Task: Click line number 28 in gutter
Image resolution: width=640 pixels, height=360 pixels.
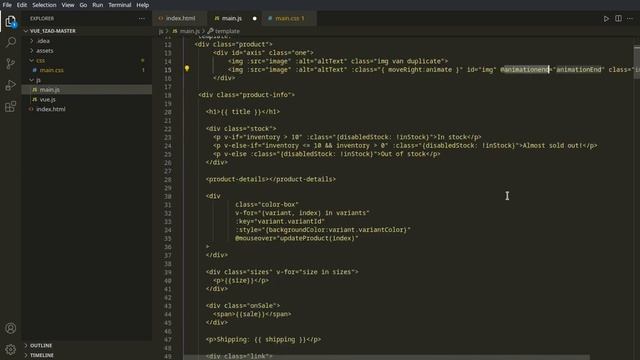Action: pyautogui.click(x=168, y=180)
